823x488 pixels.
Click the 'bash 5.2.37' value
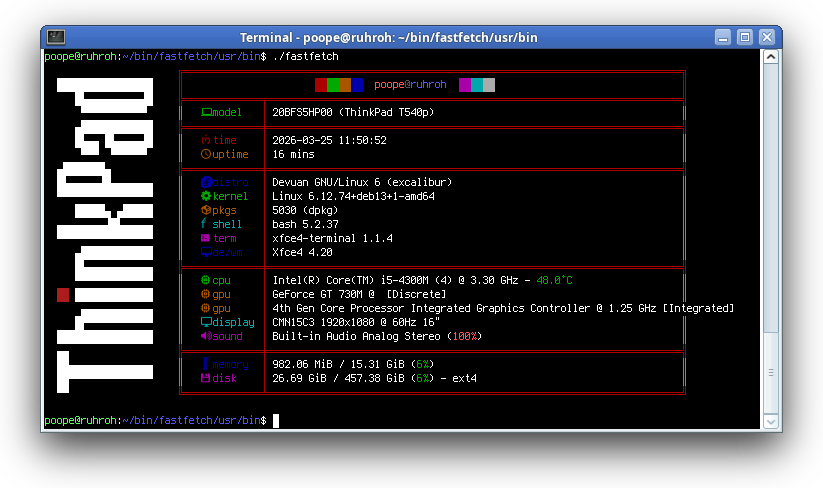pos(305,224)
